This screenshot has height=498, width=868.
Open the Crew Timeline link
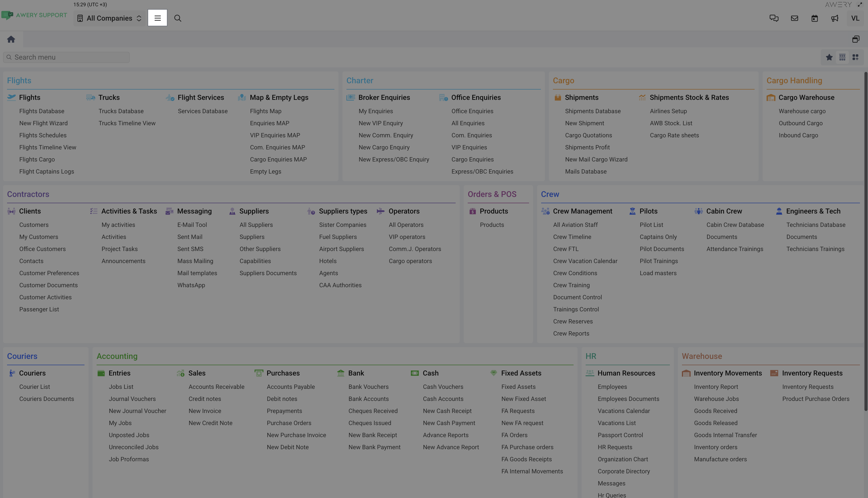pyautogui.click(x=572, y=237)
